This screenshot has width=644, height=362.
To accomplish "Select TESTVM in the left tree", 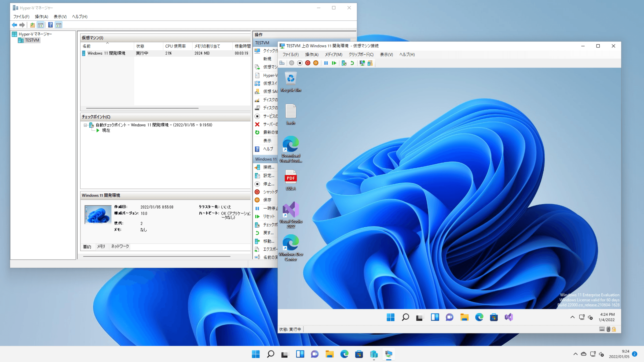I will coord(32,40).
